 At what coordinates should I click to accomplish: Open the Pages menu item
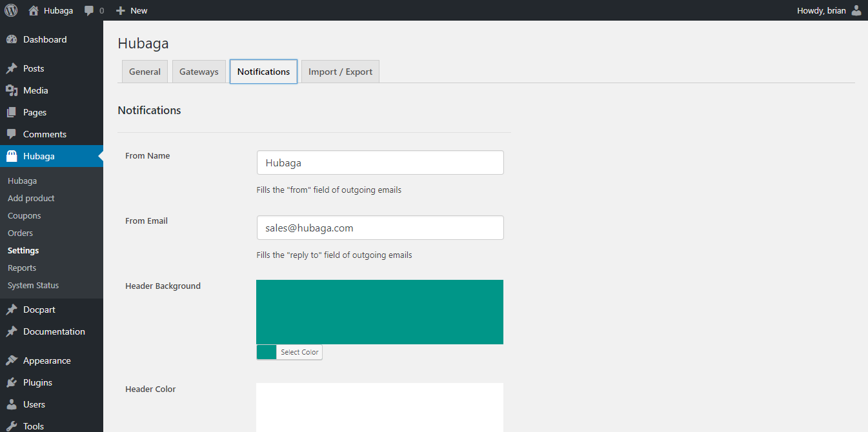point(52,112)
